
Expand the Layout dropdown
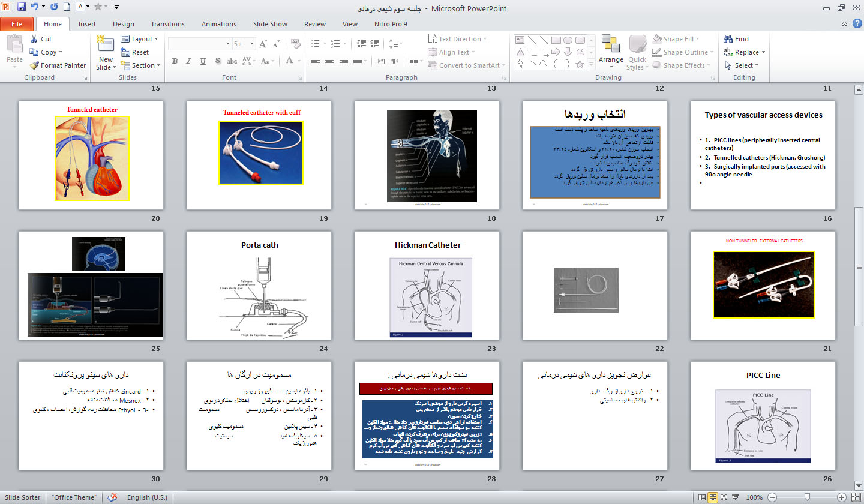point(140,39)
